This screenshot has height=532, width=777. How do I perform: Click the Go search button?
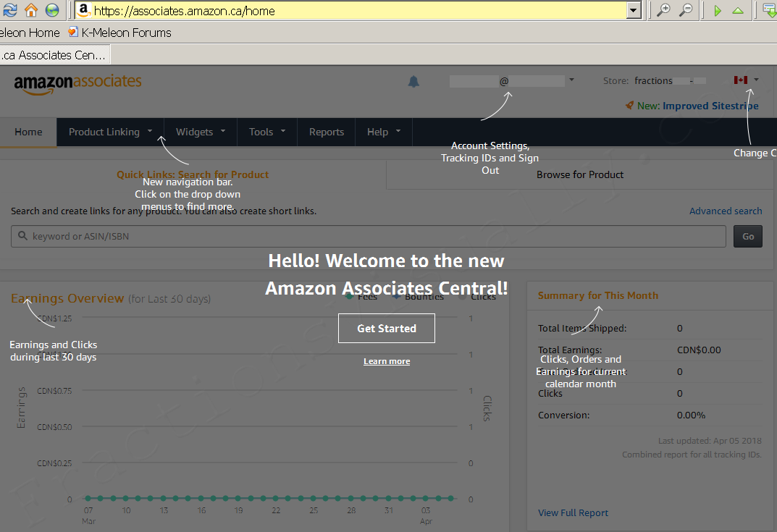coord(748,236)
